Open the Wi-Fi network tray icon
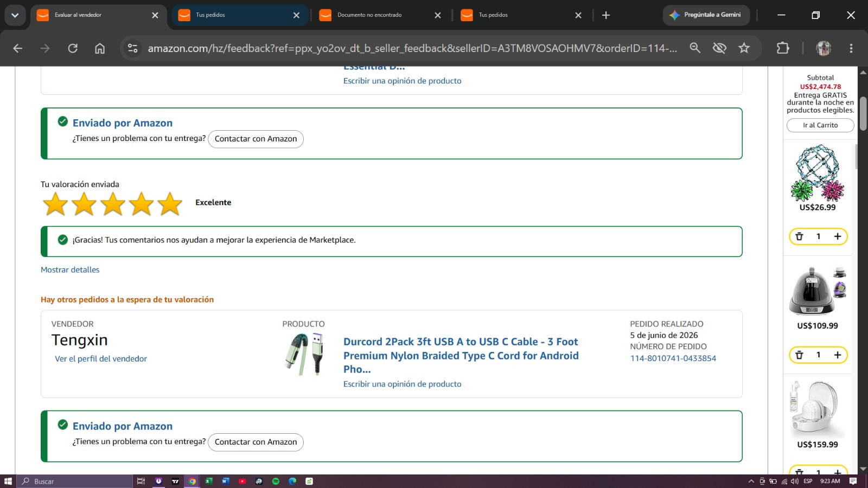 [784, 481]
